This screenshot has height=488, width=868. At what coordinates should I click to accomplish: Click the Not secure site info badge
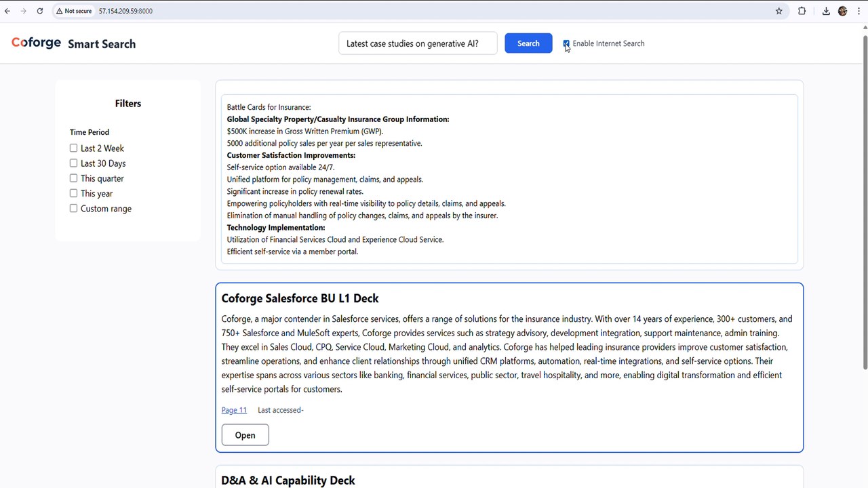pyautogui.click(x=75, y=11)
